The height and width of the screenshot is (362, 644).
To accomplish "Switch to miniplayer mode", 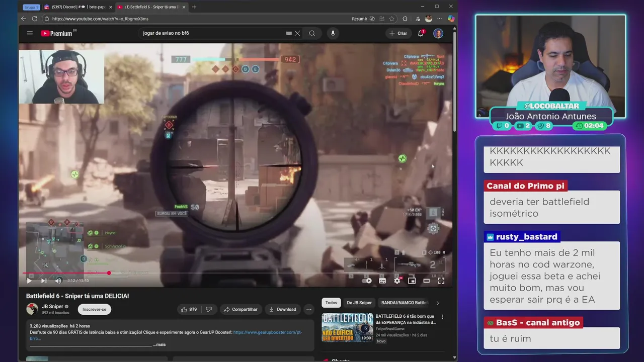I will (412, 281).
